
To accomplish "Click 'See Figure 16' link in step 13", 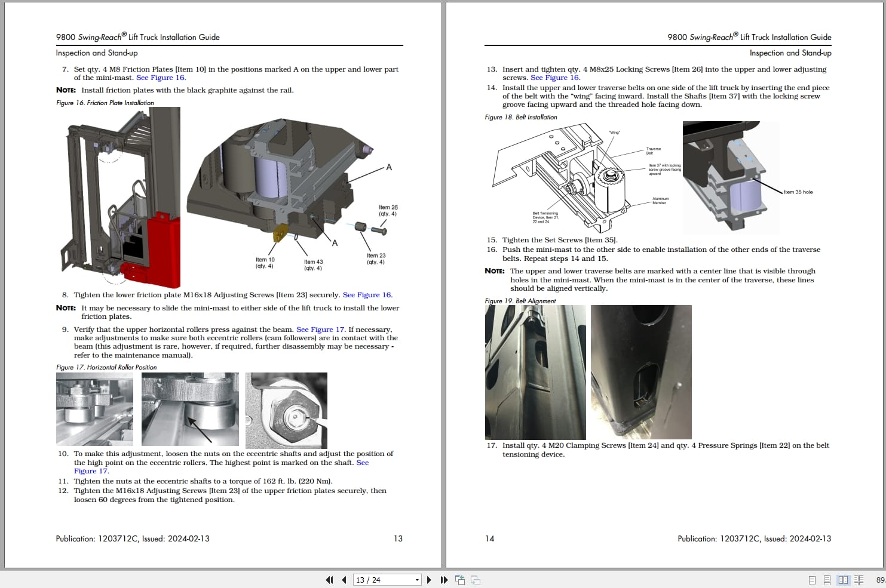I will (x=556, y=78).
